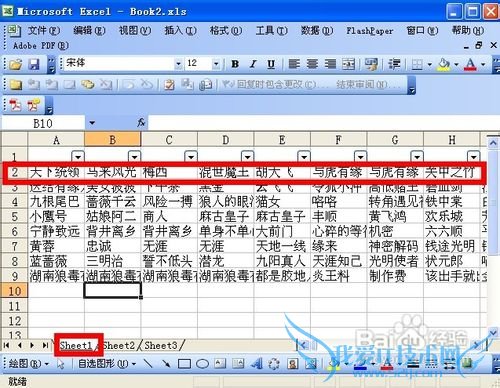Open the AutoFilter dropdown in column C
Screen dimensions: 500x388
click(191, 156)
